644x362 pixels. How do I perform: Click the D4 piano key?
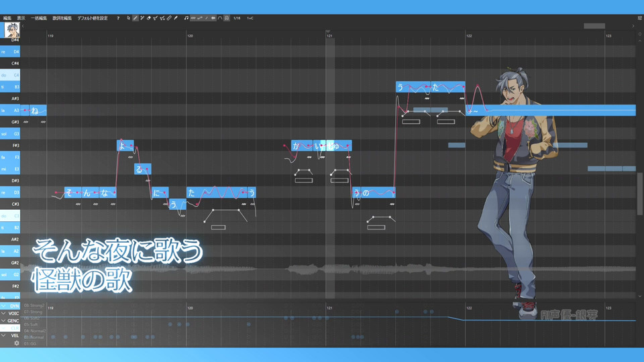(x=10, y=52)
